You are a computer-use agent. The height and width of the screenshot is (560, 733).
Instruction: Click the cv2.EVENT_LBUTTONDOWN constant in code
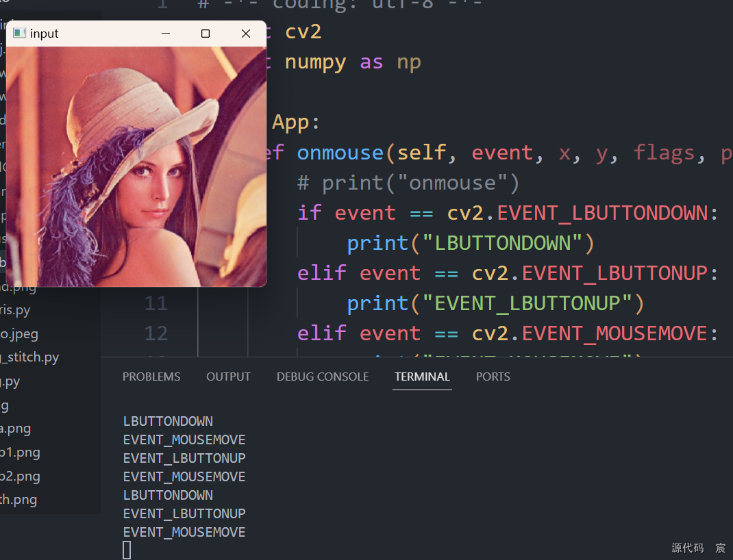[x=577, y=213]
